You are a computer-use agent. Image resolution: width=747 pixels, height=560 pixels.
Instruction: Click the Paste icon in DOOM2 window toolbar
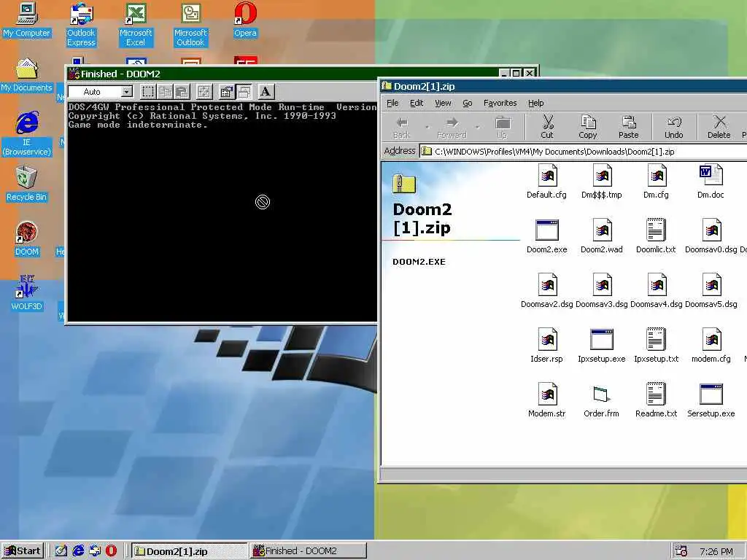click(x=182, y=91)
